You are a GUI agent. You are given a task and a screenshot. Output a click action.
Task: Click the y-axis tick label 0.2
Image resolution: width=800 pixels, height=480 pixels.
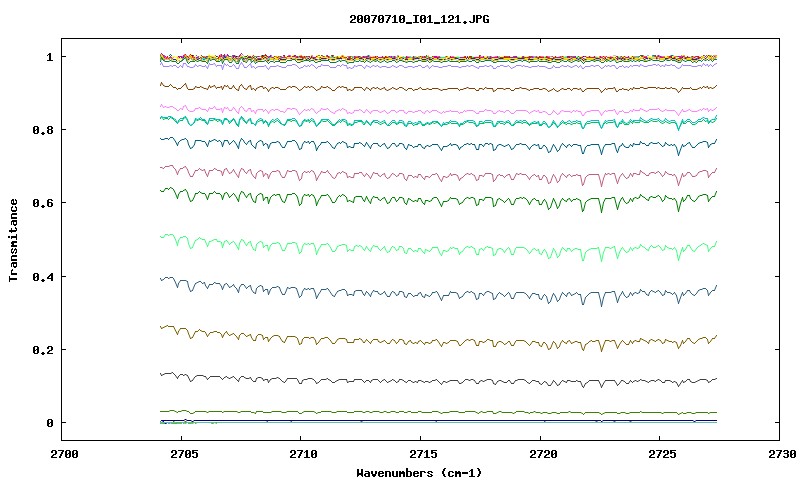click(x=43, y=350)
